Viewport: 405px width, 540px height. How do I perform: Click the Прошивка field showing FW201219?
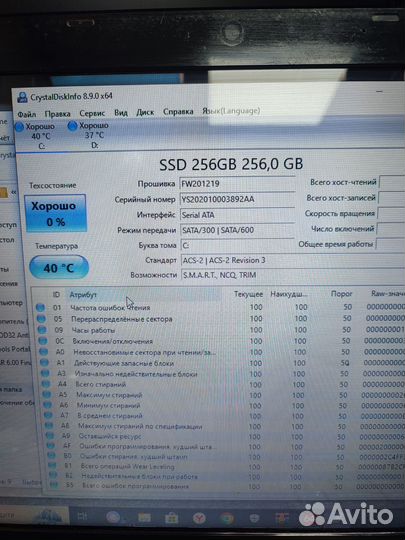[x=237, y=184]
